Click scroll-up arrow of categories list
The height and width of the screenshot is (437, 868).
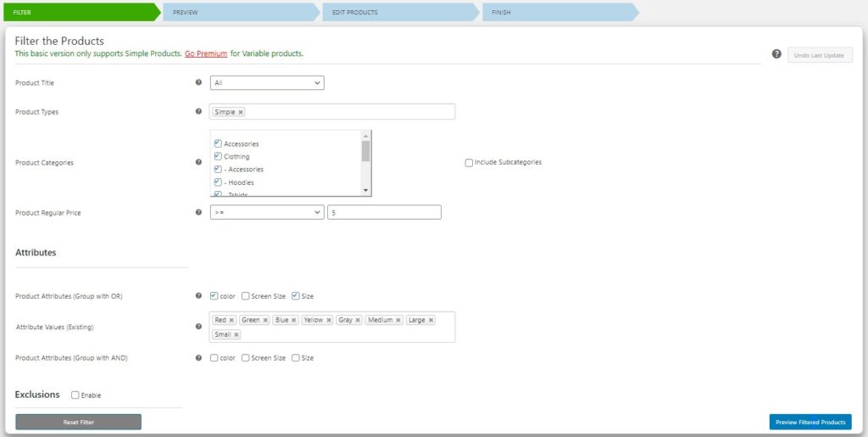click(x=365, y=135)
